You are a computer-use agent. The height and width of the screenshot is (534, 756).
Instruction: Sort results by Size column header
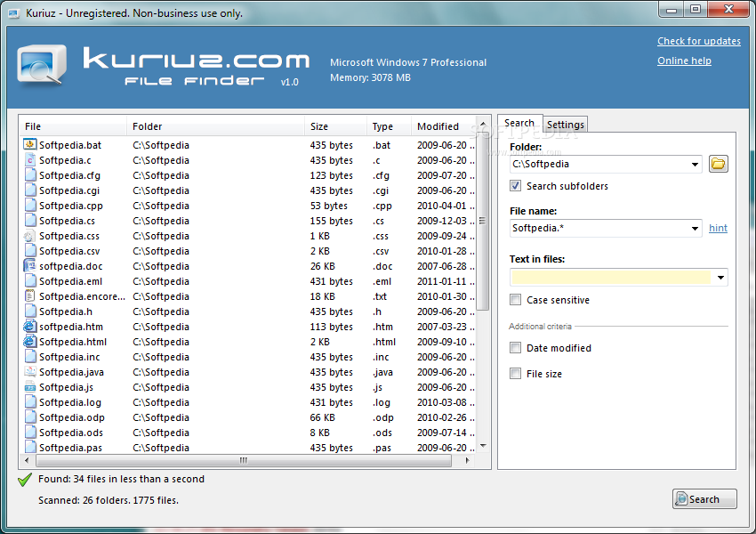[x=335, y=126]
